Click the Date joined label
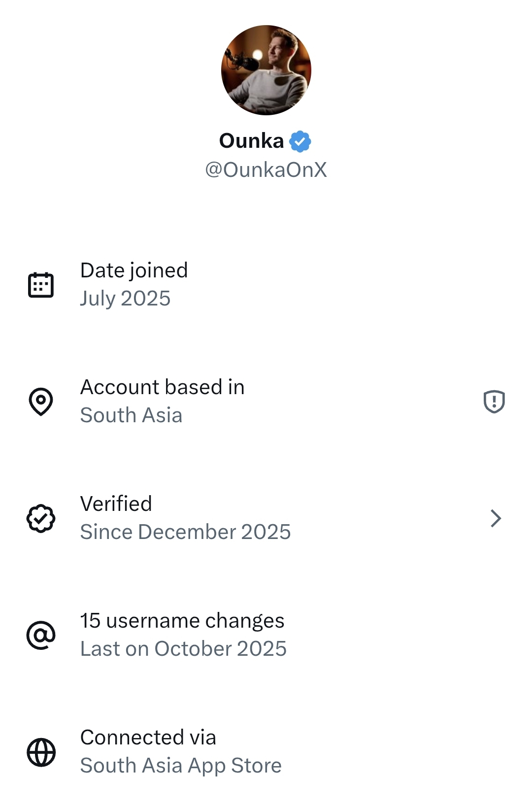The image size is (532, 807). pyautogui.click(x=134, y=270)
